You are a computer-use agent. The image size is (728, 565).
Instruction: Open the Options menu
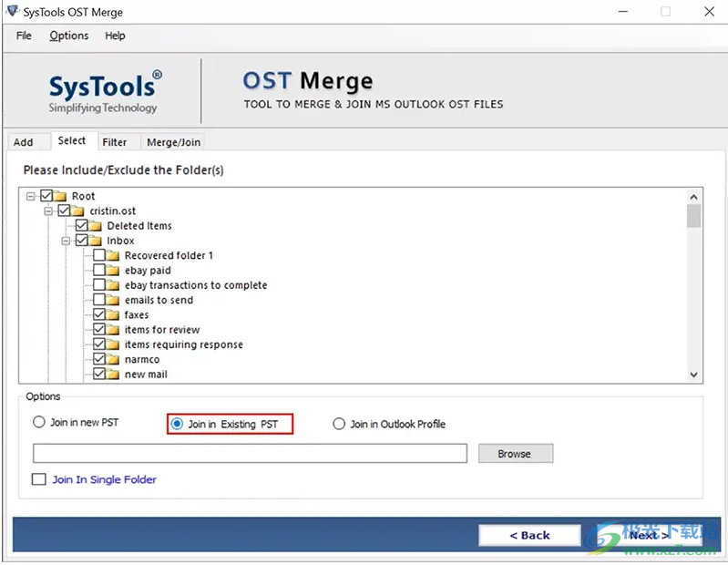click(x=68, y=36)
